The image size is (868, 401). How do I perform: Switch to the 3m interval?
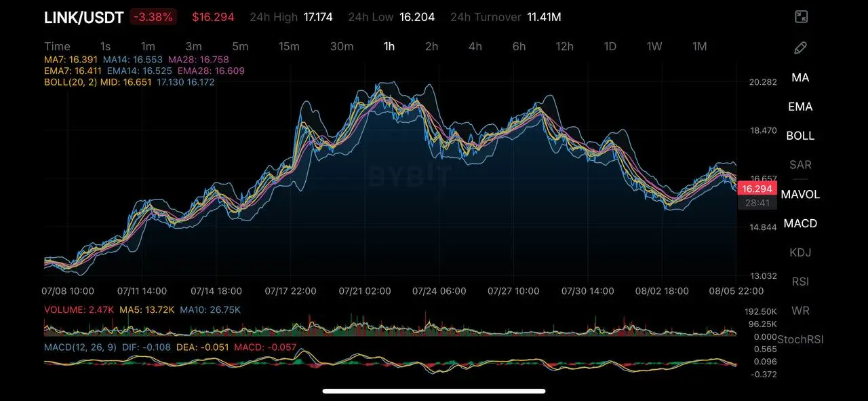pos(193,46)
